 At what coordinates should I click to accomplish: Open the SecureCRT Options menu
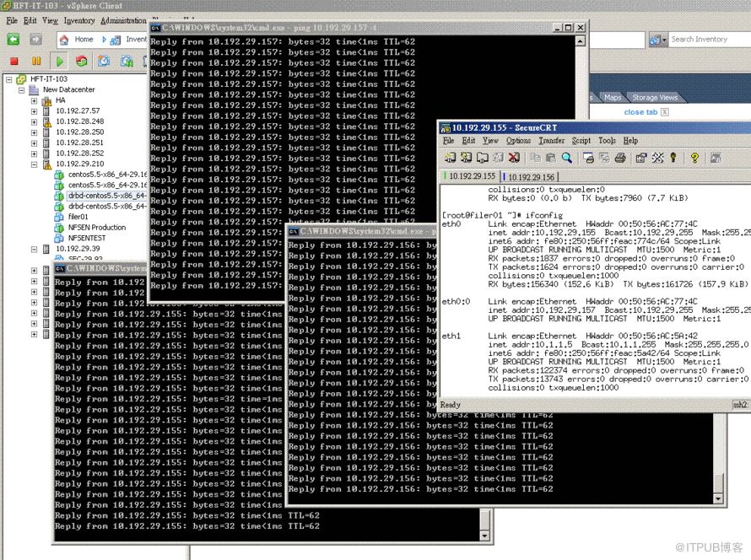click(x=518, y=141)
